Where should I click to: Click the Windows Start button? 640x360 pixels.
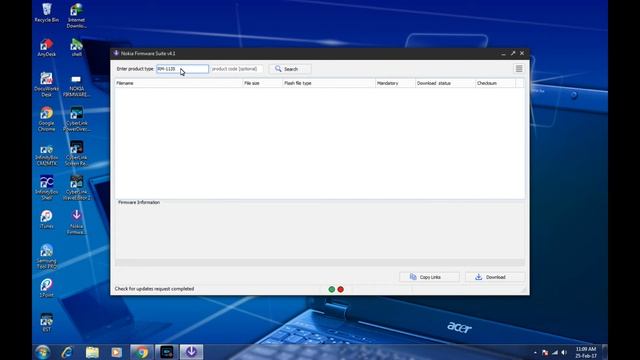point(42,352)
